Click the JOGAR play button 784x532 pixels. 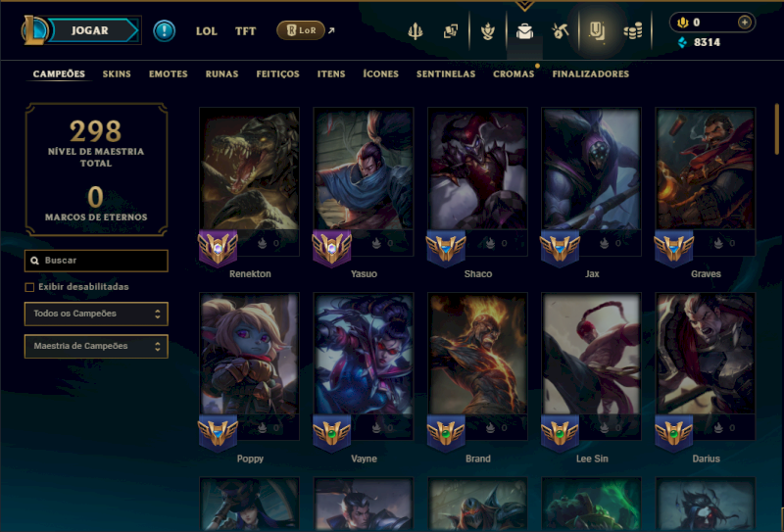point(90,30)
